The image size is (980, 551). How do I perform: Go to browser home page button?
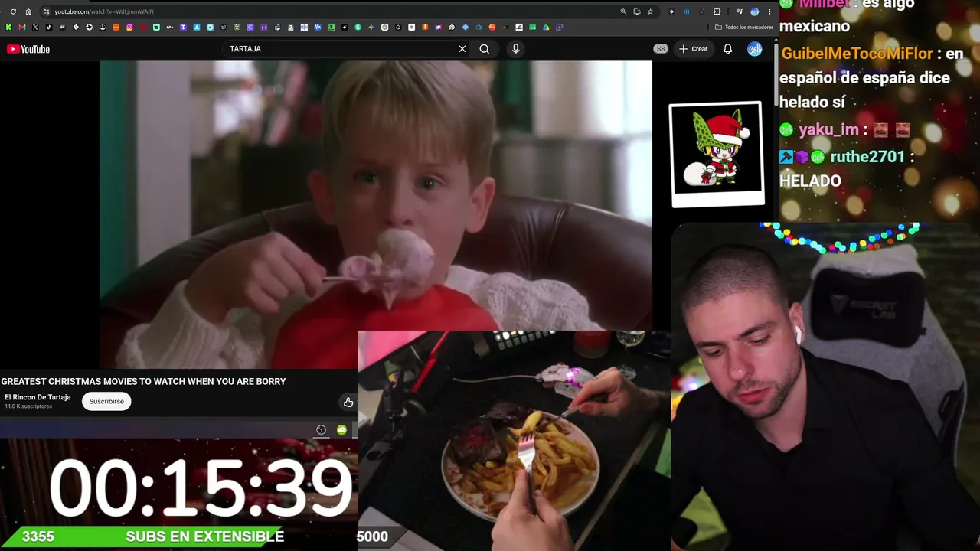coord(28,11)
